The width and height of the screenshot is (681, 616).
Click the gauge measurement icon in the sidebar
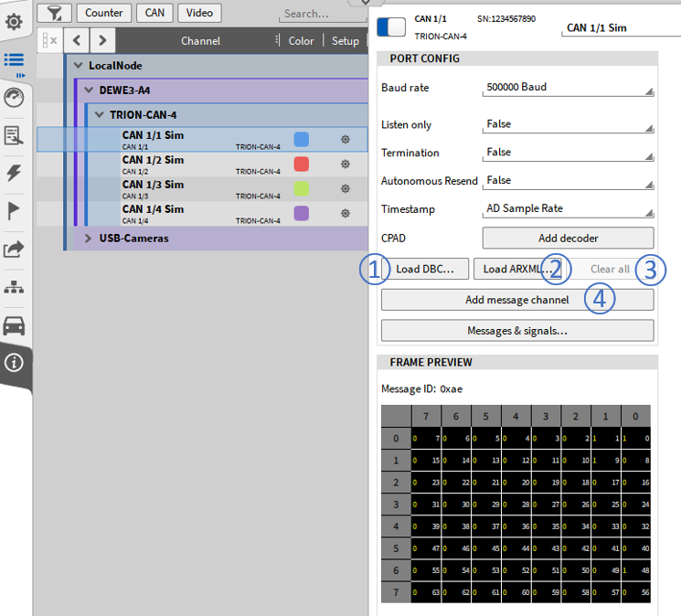click(x=14, y=98)
